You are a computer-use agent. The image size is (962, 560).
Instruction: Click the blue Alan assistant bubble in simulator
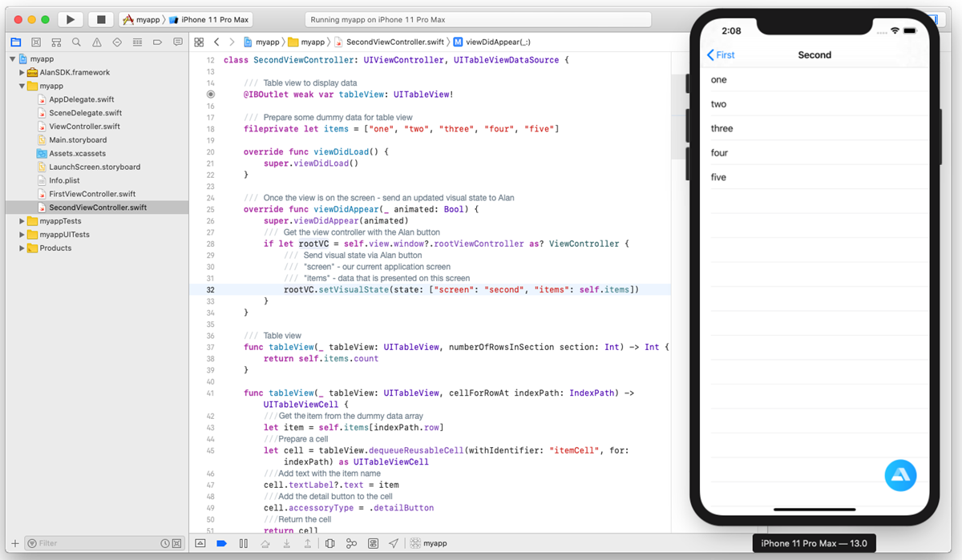(900, 475)
